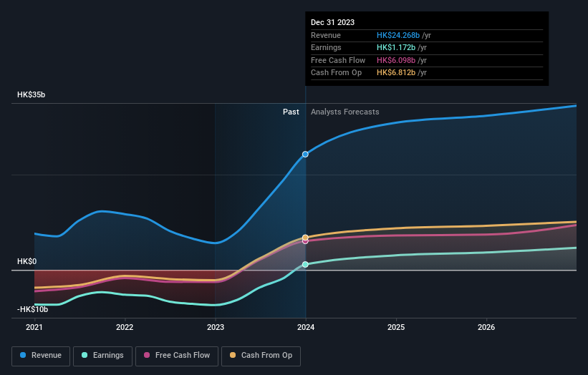Click the Cash From Op label in tooltip
588x375 pixels.
[337, 73]
